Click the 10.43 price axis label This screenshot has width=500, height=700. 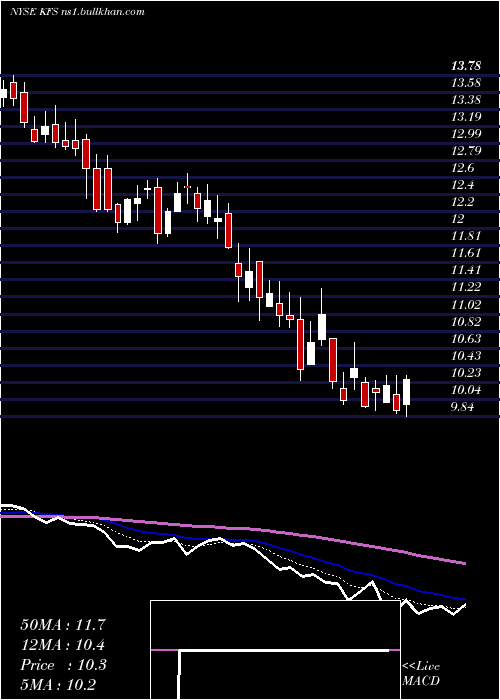(466, 355)
